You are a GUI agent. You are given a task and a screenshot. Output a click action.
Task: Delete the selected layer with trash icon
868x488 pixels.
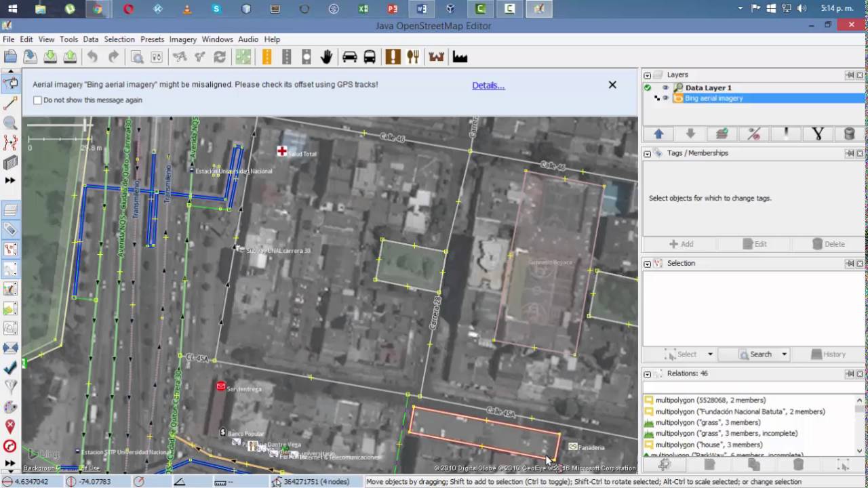[849, 134]
